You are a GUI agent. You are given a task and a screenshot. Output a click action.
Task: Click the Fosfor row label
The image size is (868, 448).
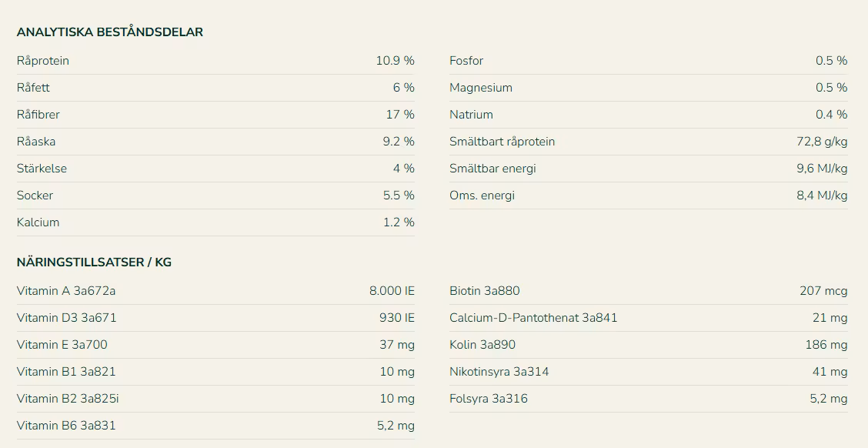(466, 61)
